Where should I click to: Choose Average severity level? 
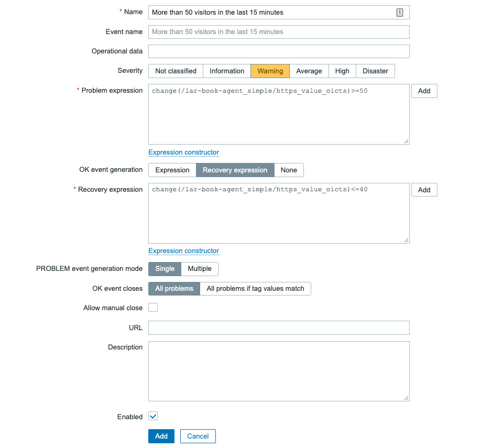click(x=309, y=71)
